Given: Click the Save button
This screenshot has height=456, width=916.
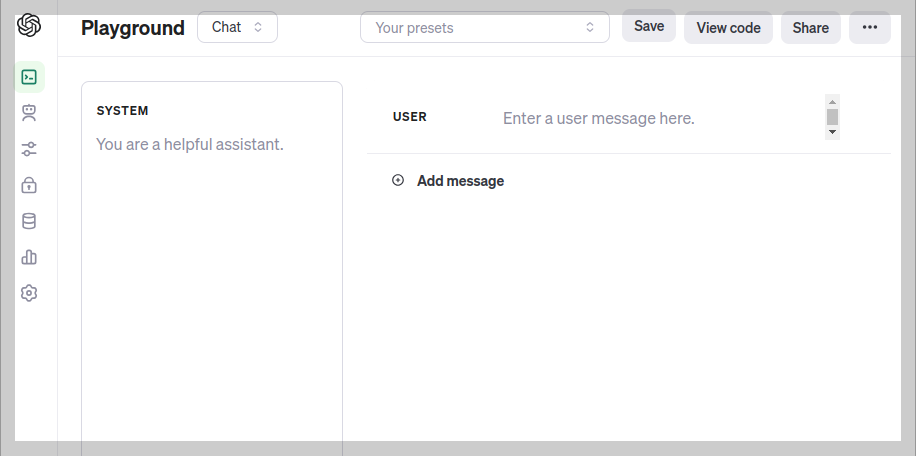Looking at the screenshot, I should 648,26.
